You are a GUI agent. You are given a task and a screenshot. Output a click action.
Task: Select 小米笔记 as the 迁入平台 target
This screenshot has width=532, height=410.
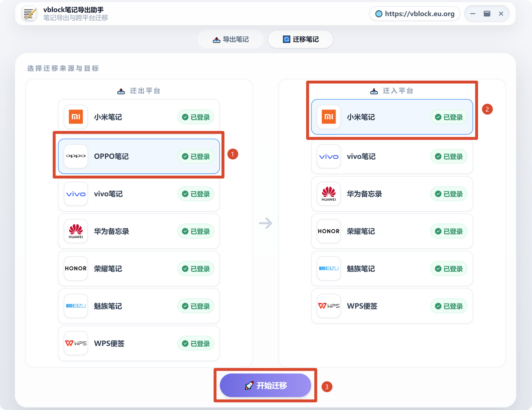[392, 117]
